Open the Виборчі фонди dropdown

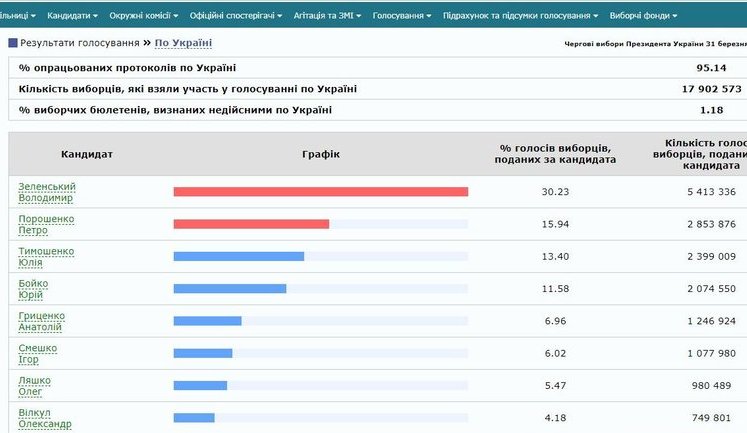(643, 16)
